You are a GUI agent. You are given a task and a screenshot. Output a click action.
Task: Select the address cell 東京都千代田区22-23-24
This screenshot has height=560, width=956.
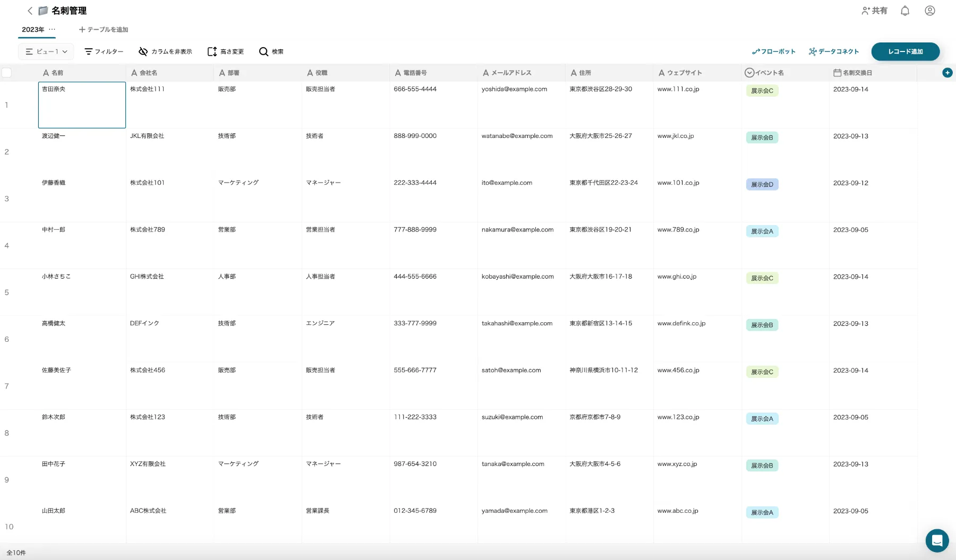pyautogui.click(x=610, y=199)
